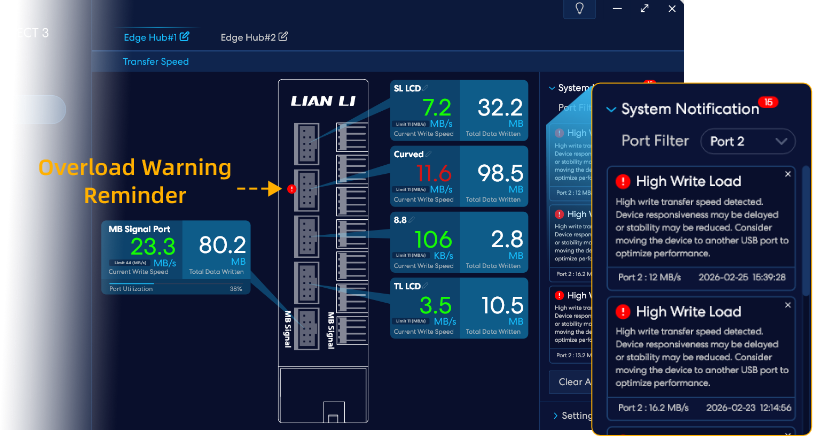The width and height of the screenshot is (813, 436).
Task: Switch to the Edge Hub#1 tab
Action: tap(150, 37)
